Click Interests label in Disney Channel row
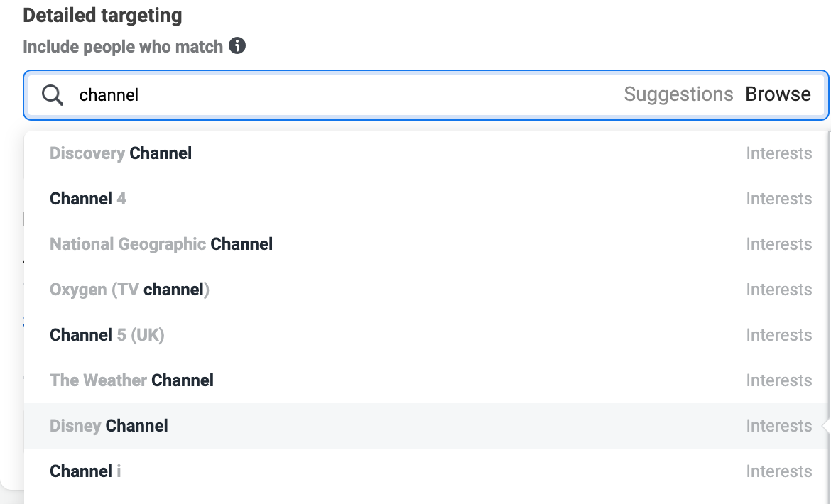 [x=778, y=426]
